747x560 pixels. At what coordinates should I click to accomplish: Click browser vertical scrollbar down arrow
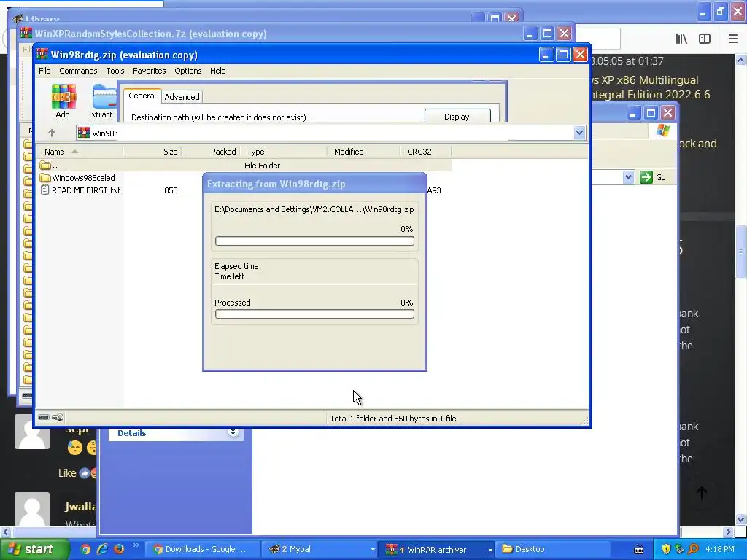coord(741,519)
